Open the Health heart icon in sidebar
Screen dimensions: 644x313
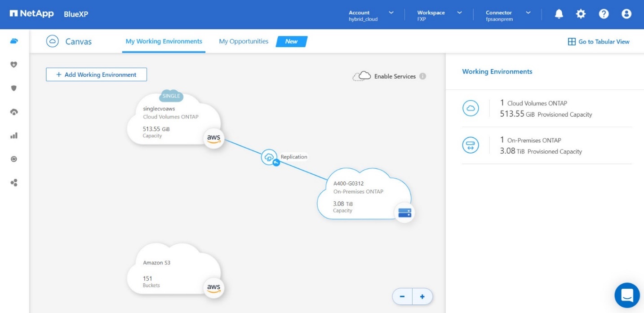pos(14,65)
